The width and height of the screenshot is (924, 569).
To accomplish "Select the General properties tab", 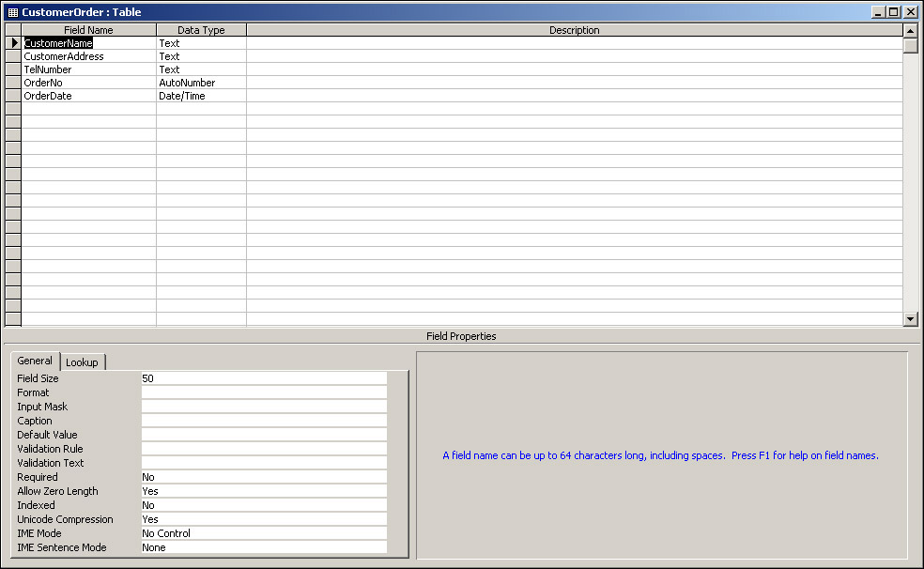I will pyautogui.click(x=35, y=361).
